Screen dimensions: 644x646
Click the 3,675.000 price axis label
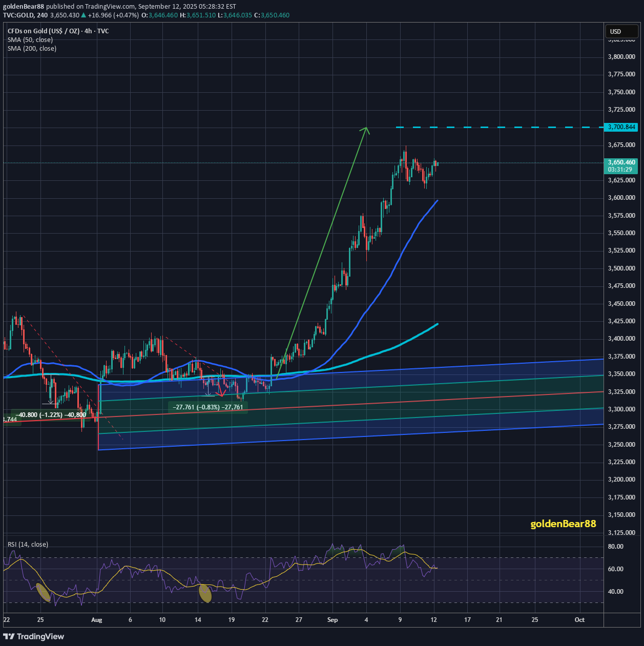(621, 145)
